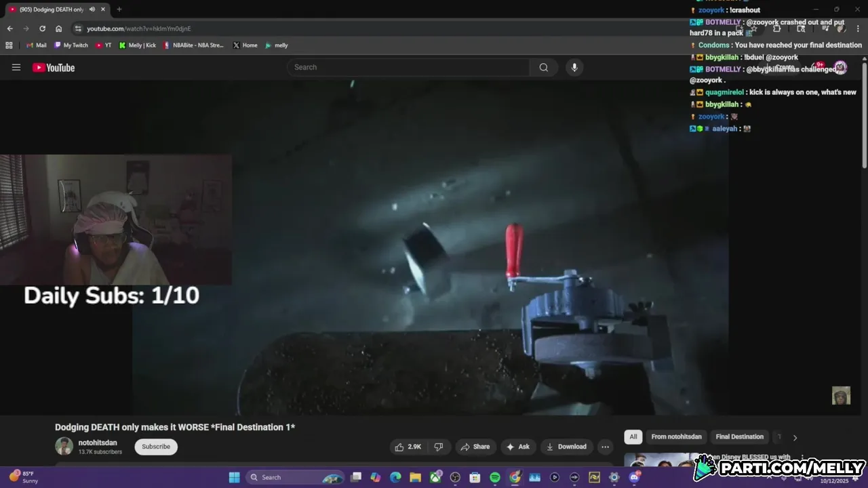Show next filter chips with arrow

795,437
